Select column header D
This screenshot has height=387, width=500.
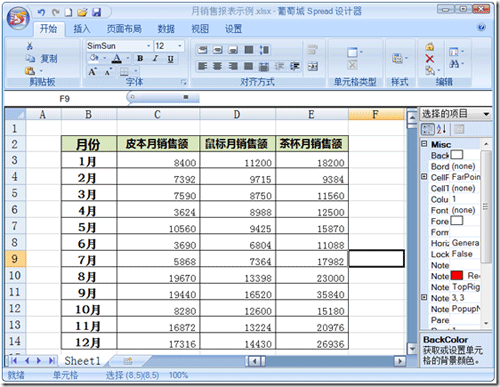click(237, 114)
